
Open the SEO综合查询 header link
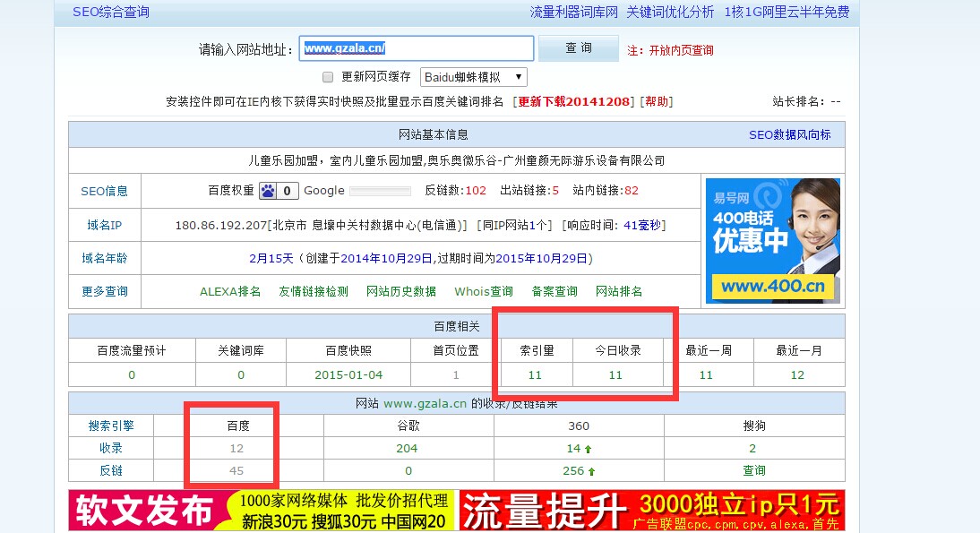(111, 13)
